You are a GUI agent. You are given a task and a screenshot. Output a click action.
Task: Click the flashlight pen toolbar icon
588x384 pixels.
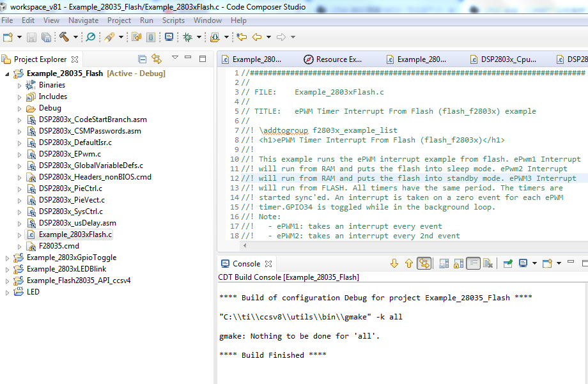pos(109,37)
